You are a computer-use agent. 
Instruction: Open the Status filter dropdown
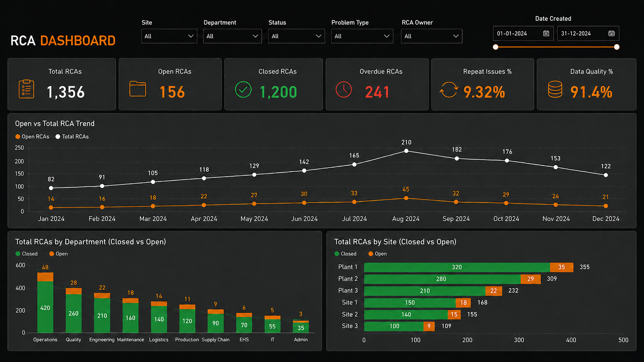[297, 36]
